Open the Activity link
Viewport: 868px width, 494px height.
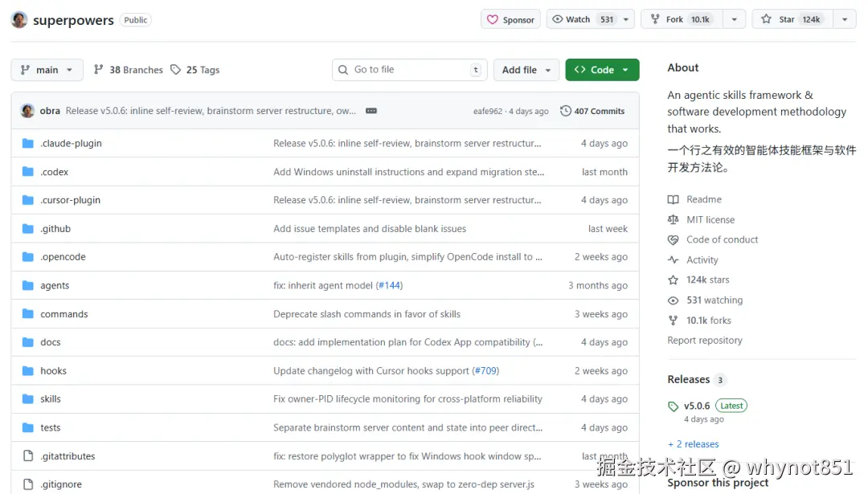pos(702,260)
